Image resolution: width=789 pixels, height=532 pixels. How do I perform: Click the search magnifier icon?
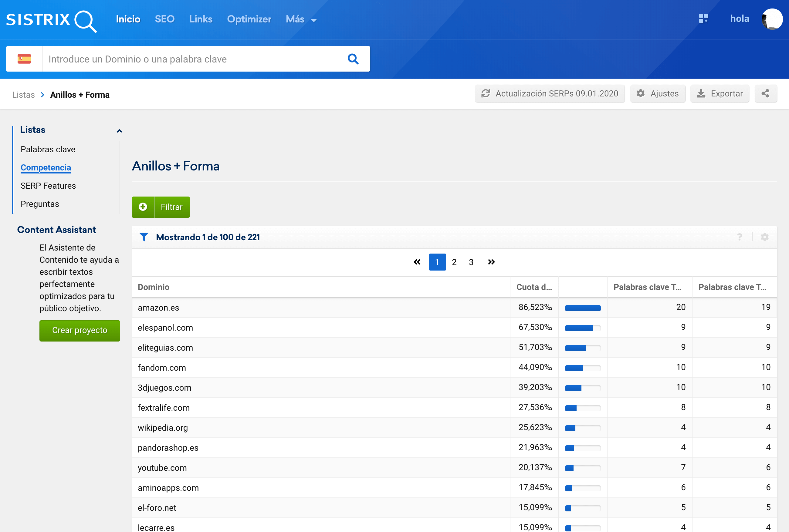point(353,59)
